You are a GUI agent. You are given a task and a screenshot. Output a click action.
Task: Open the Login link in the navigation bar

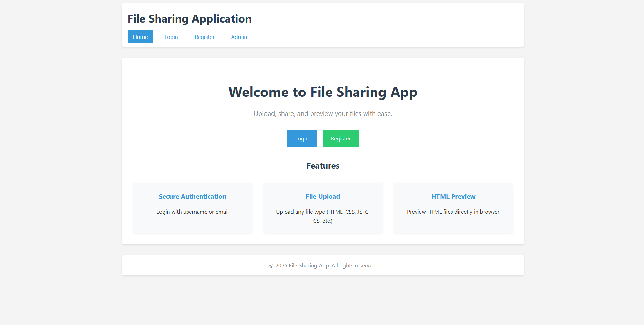(x=171, y=37)
